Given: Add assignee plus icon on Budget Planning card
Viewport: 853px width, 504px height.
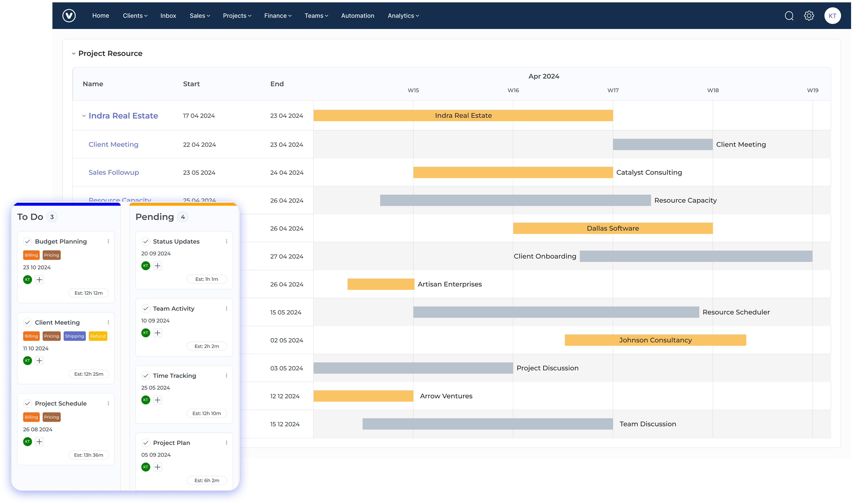Looking at the screenshot, I should pyautogui.click(x=39, y=280).
